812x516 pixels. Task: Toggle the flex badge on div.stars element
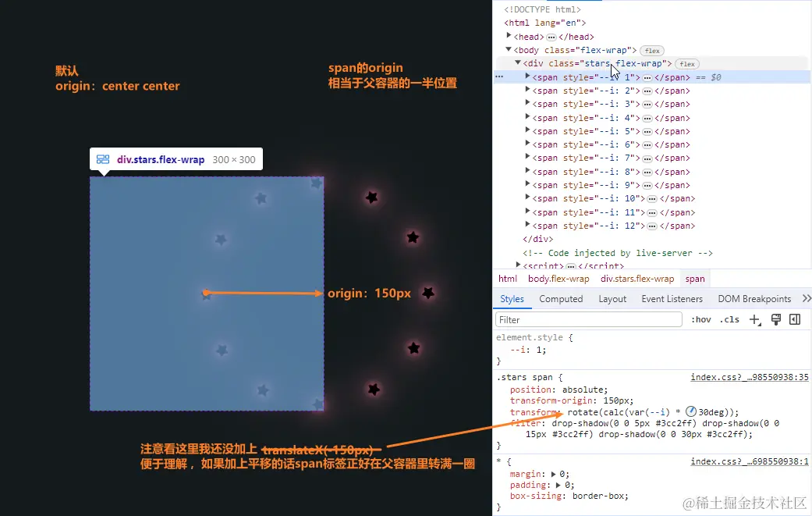[x=687, y=64]
